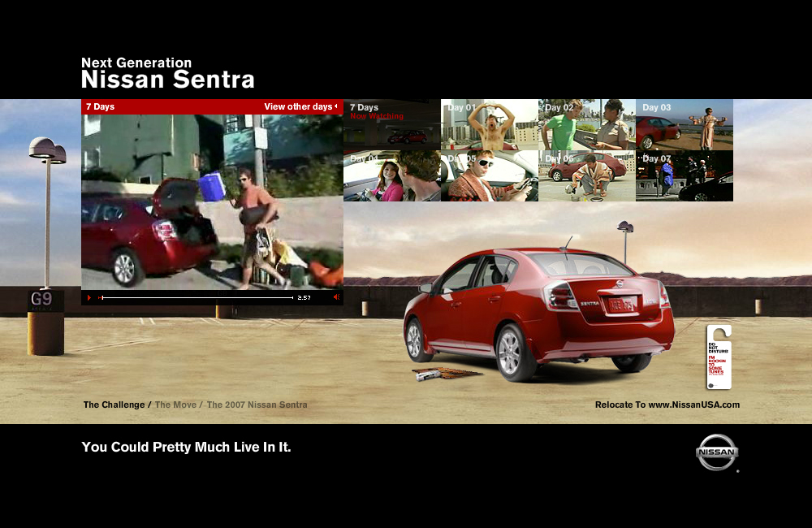Click the doormat beside the car

pos(448,373)
